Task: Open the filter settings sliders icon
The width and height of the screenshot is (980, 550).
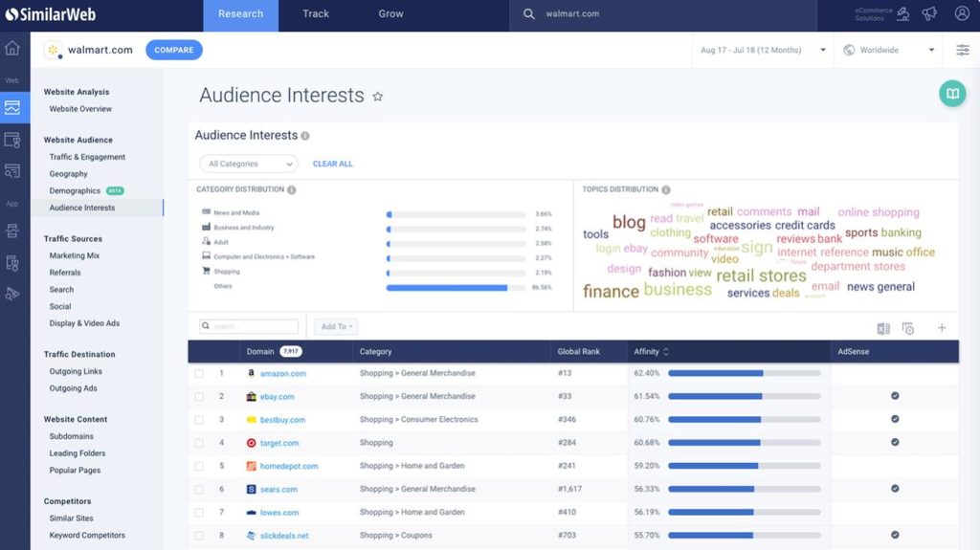Action: [x=963, y=50]
